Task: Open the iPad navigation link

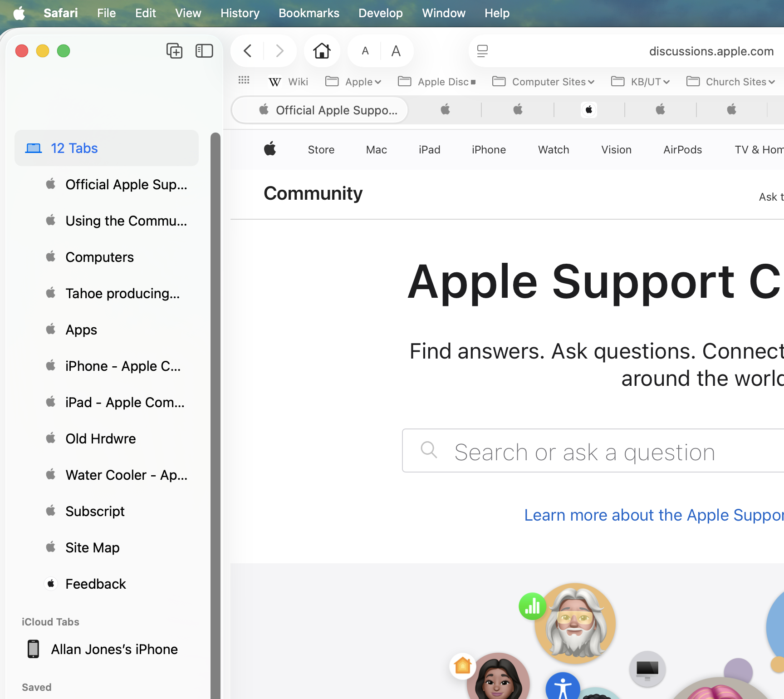Action: [430, 150]
